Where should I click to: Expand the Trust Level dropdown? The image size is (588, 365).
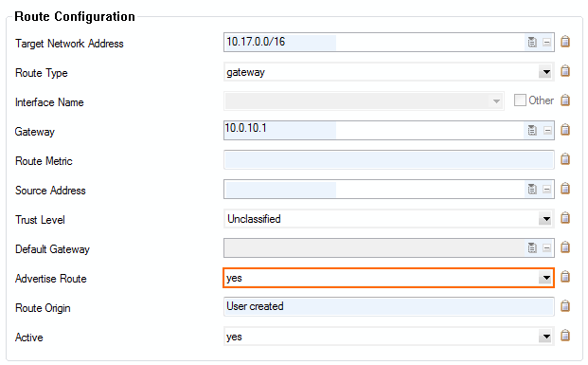pos(546,219)
